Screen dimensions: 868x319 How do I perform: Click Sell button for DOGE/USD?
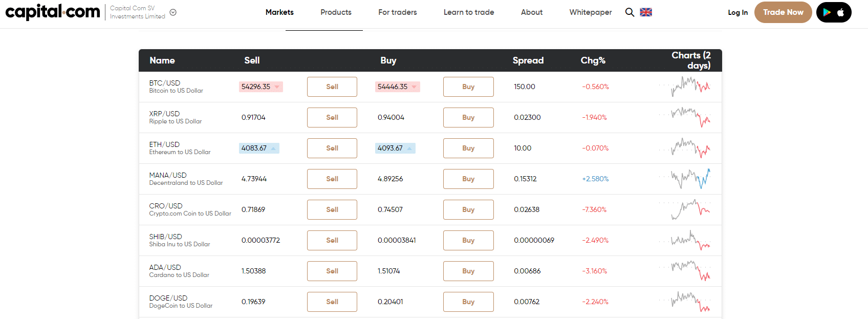click(332, 302)
